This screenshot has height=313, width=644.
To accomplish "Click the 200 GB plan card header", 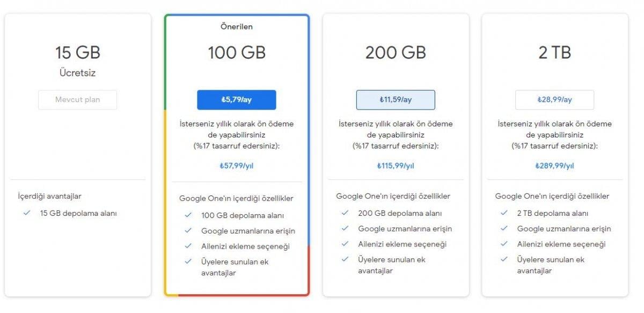I will point(394,53).
